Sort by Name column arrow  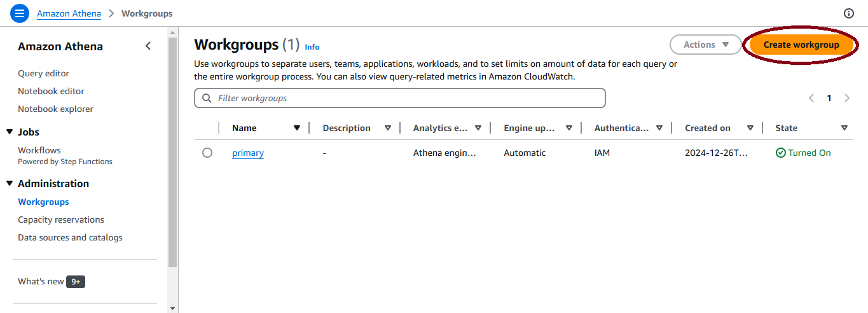click(297, 128)
